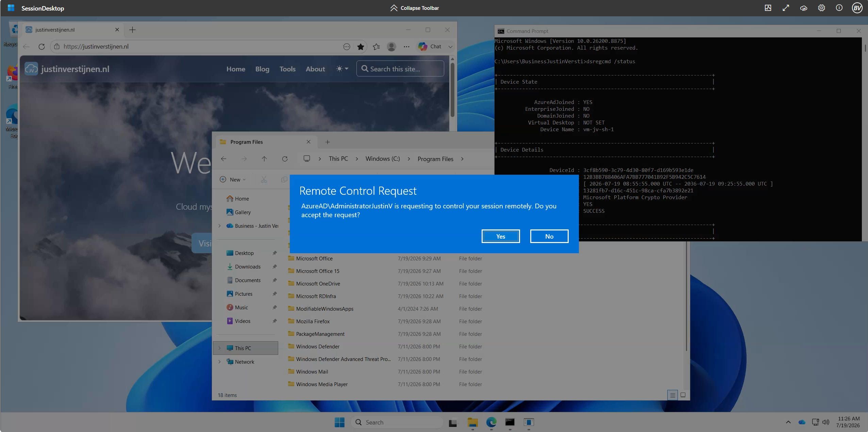Viewport: 868px width, 432px height.
Task: Open the connection information icon
Action: 839,8
